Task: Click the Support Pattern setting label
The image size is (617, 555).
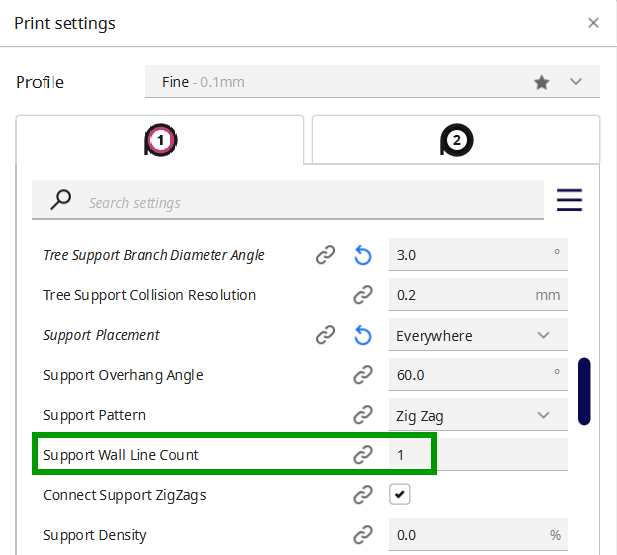Action: [x=94, y=415]
